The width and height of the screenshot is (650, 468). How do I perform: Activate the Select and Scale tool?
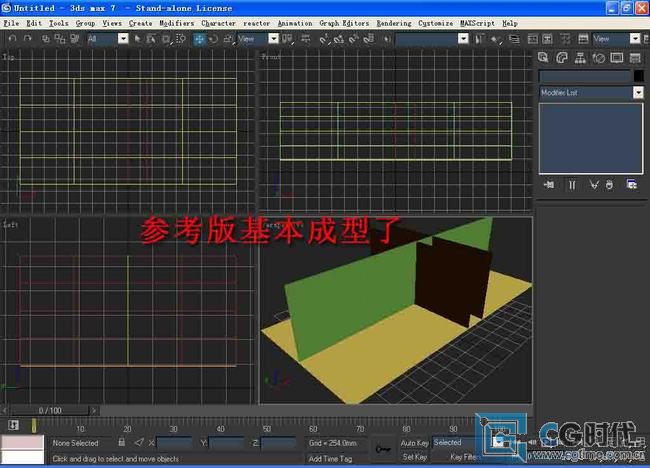(228, 39)
